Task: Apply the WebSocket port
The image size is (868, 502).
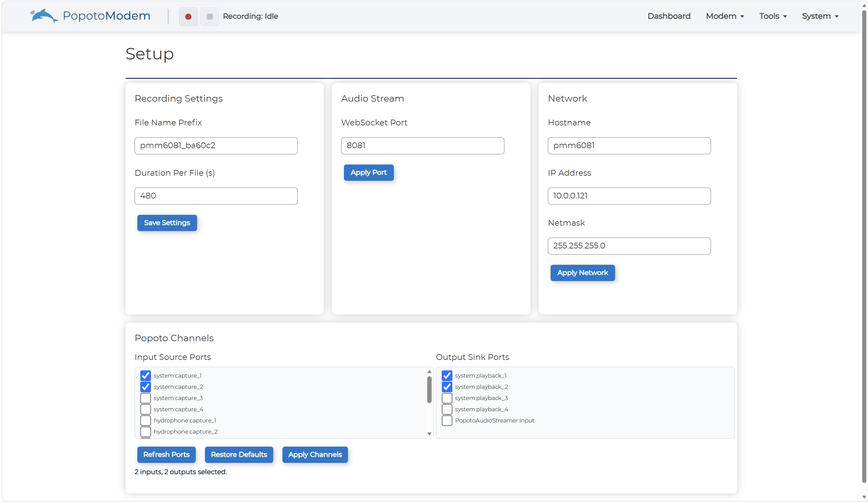Action: point(368,172)
